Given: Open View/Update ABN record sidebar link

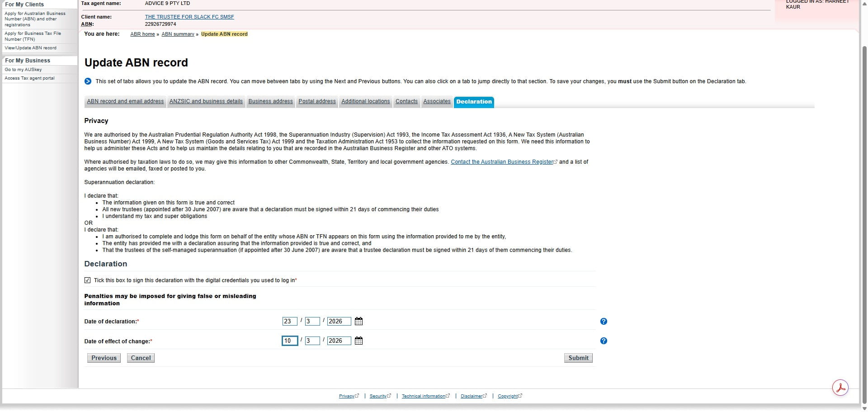Looking at the screenshot, I should tap(30, 48).
